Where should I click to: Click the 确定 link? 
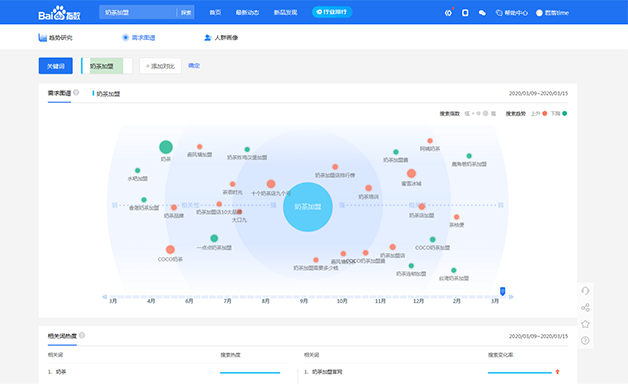tap(194, 66)
